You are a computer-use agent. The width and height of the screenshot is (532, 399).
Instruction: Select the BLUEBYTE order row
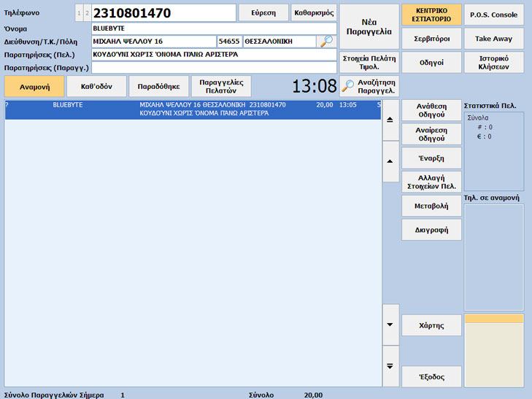coord(193,109)
